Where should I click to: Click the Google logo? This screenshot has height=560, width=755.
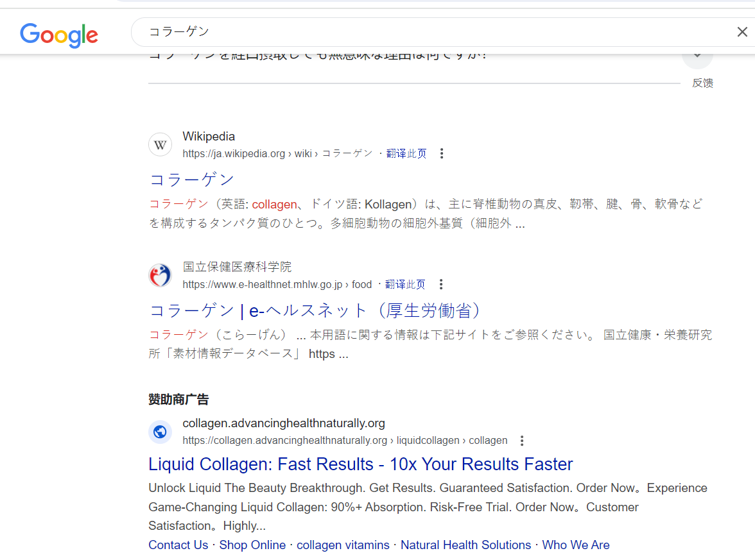(x=59, y=35)
